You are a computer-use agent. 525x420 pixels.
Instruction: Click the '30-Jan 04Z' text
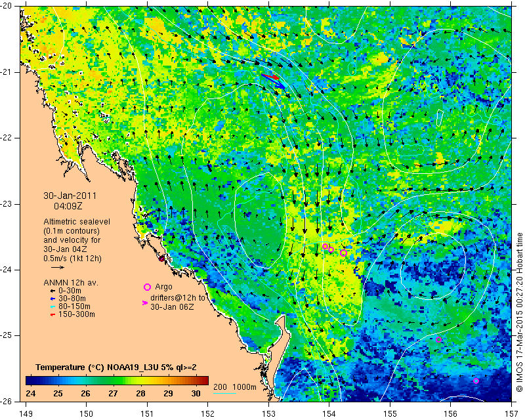[x=65, y=249]
